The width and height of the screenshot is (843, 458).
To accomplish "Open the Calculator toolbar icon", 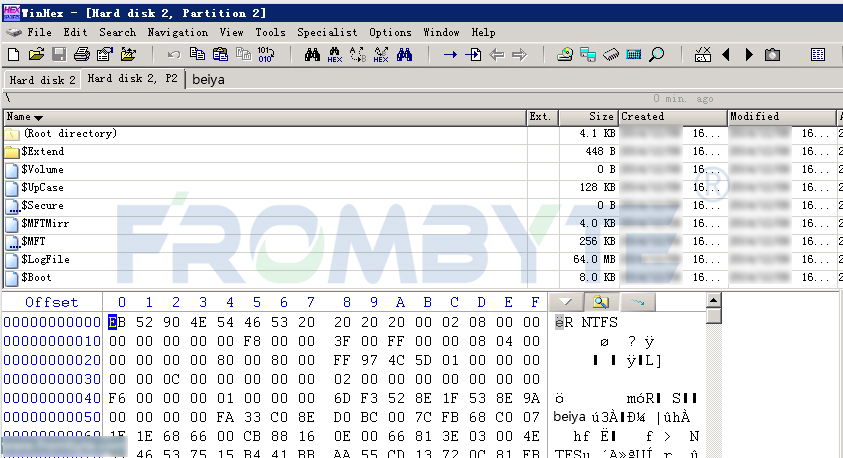I will click(x=634, y=54).
